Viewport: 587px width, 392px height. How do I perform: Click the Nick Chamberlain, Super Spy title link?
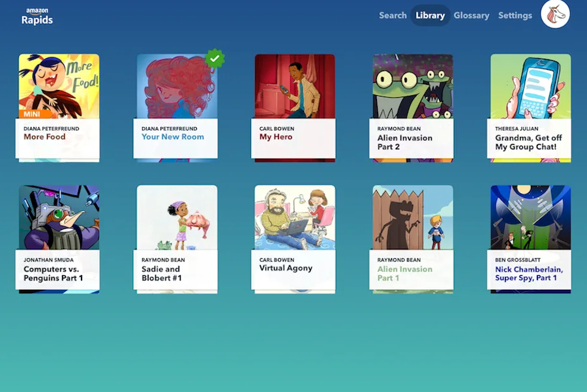click(x=530, y=273)
